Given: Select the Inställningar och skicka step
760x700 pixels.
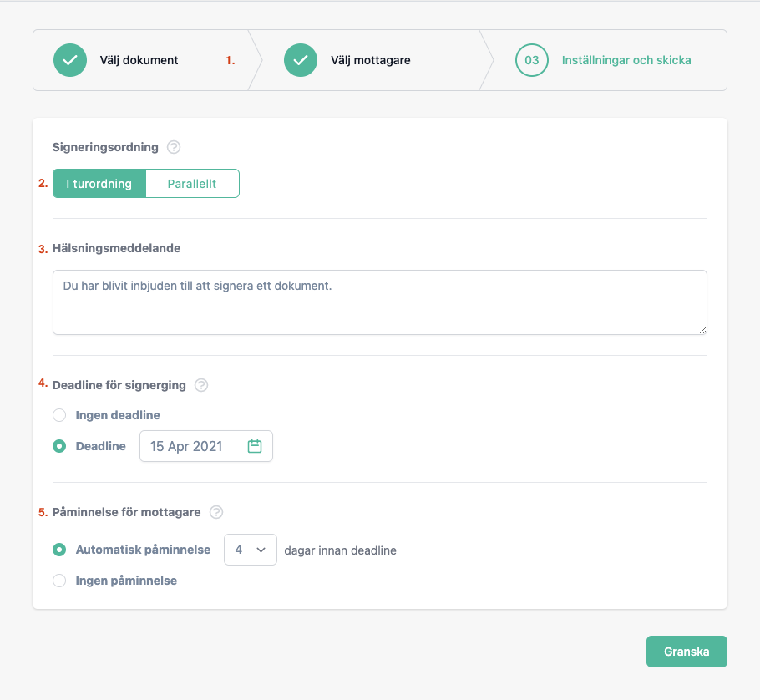Looking at the screenshot, I should [626, 60].
